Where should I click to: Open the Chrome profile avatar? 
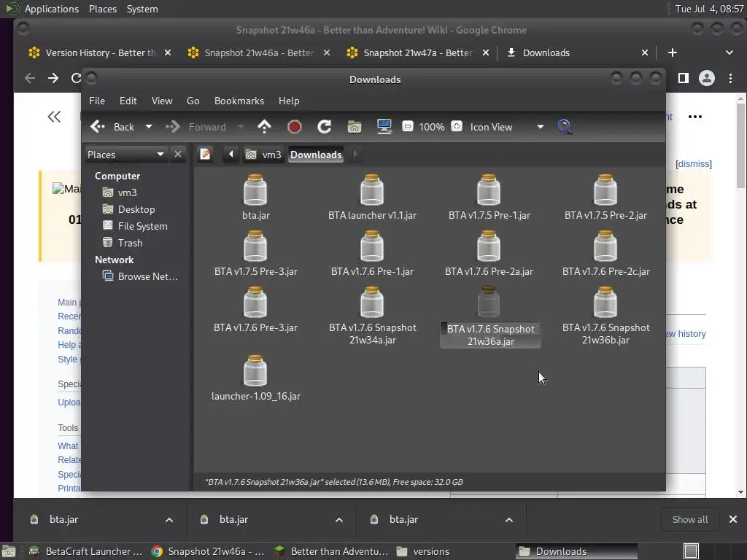(706, 78)
